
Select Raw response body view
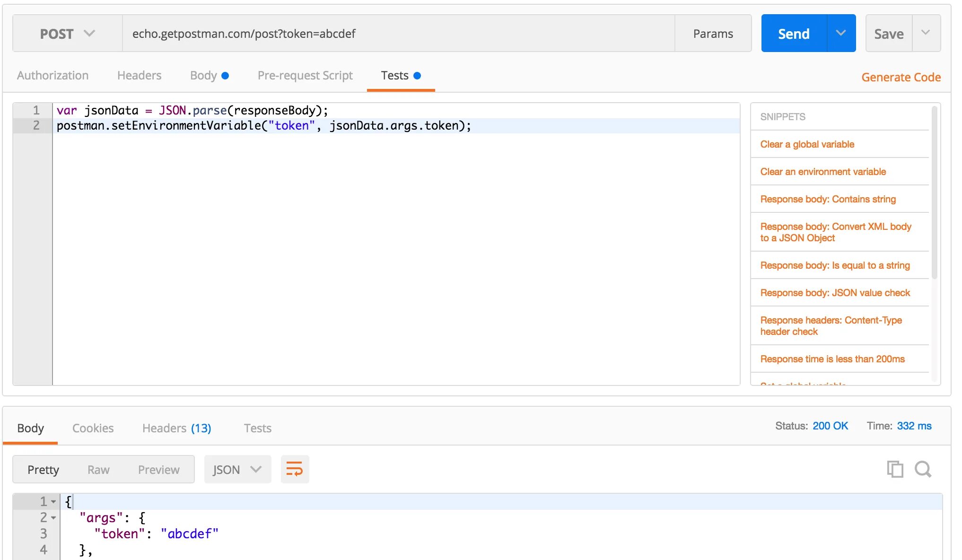tap(98, 469)
